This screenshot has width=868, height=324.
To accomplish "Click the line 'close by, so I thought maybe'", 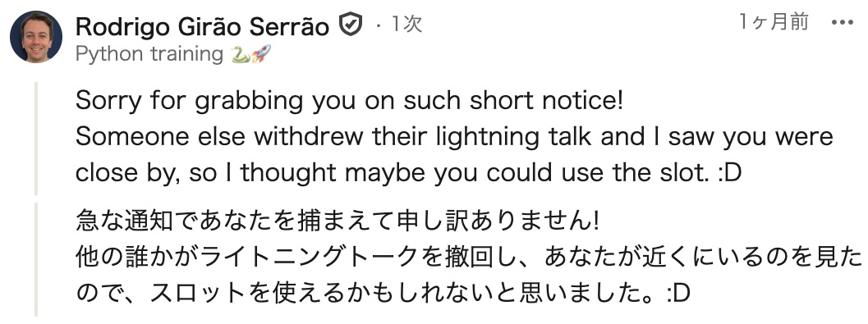I will (252, 174).
